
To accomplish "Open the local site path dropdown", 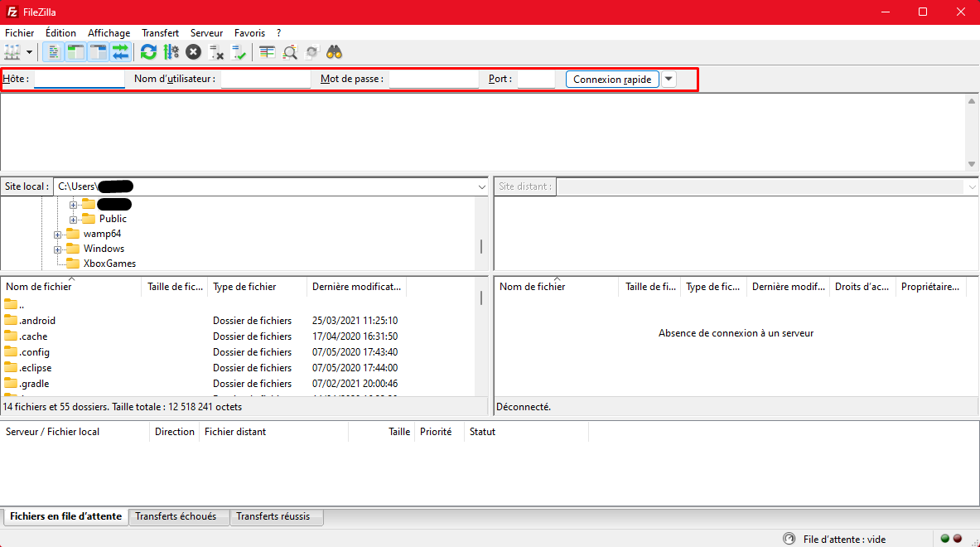I will (x=482, y=187).
